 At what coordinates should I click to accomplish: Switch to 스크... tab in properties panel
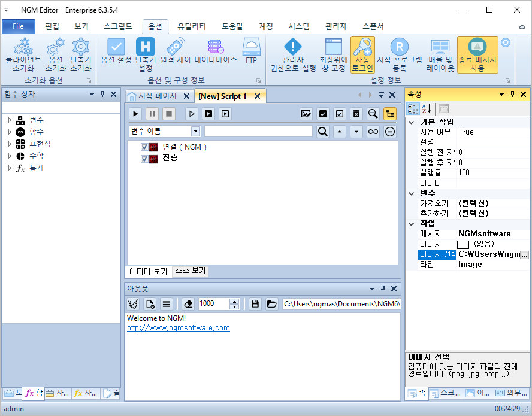[x=445, y=393]
